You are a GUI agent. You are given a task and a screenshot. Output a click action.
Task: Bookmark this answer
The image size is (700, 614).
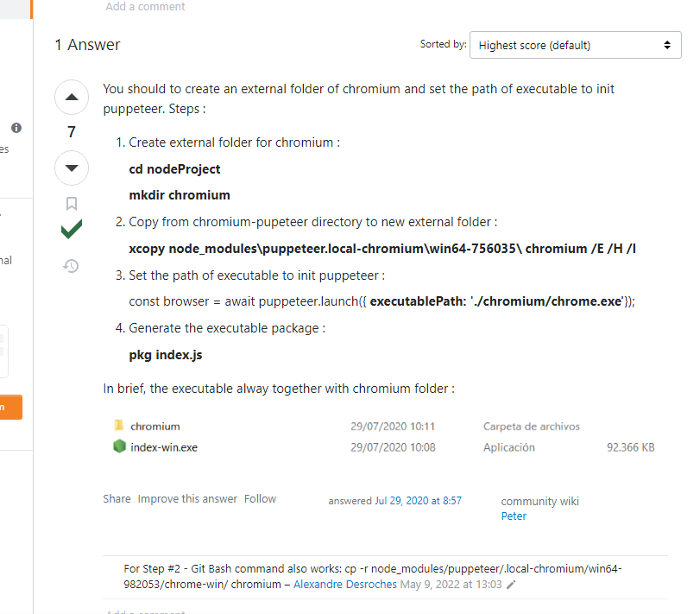pyautogui.click(x=72, y=203)
